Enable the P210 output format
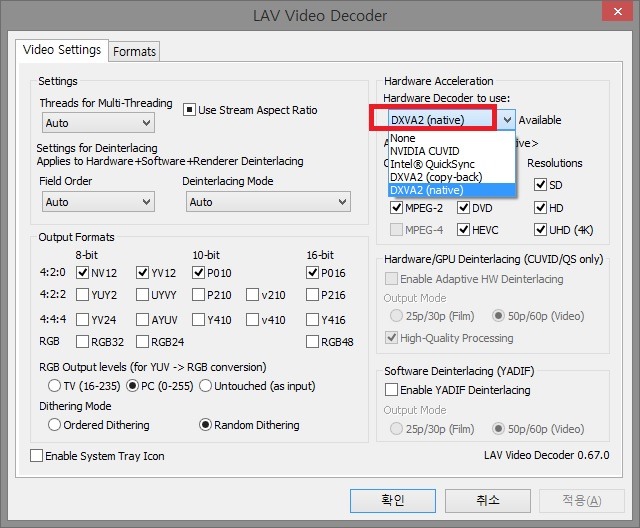The width and height of the screenshot is (640, 528). [198, 295]
